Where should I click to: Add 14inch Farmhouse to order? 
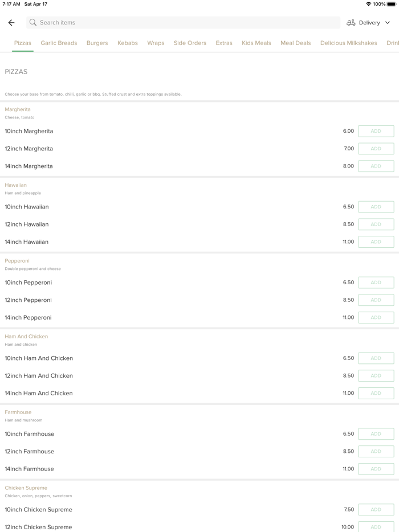(376, 469)
